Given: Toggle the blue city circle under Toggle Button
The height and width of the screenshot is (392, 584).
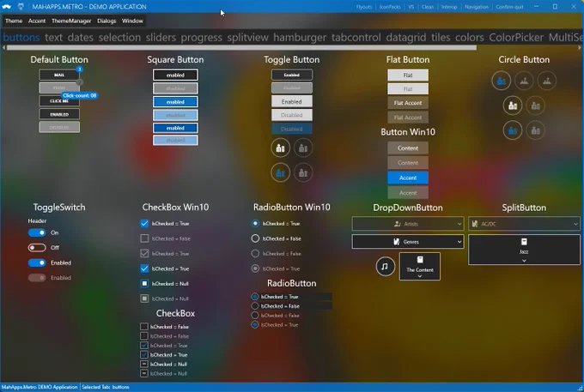Looking at the screenshot, I should click(x=280, y=172).
